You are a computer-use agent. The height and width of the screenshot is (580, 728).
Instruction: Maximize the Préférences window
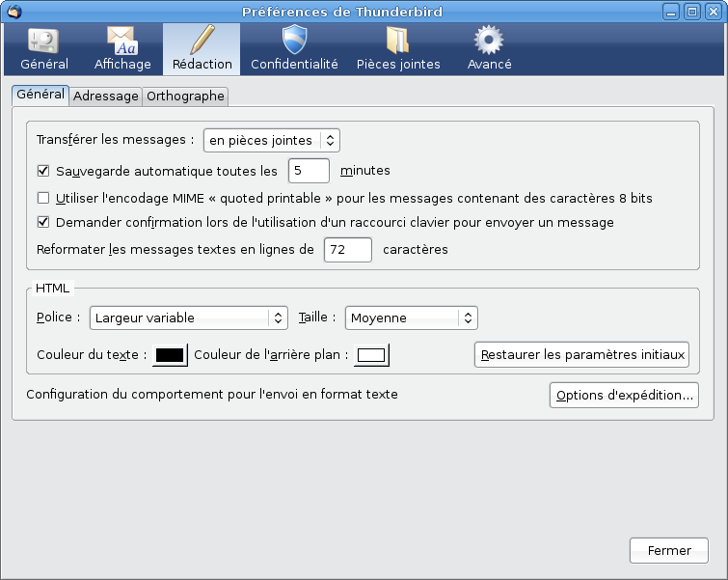[692, 12]
